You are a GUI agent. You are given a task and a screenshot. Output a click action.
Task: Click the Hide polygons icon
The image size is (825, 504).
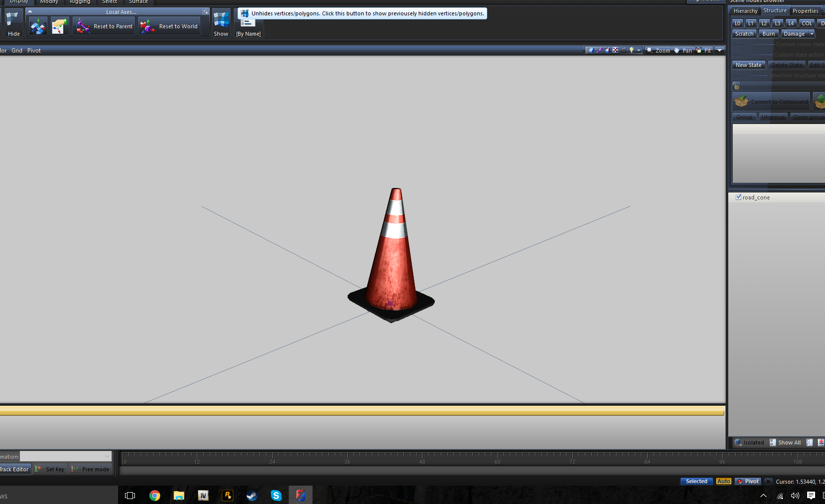click(13, 23)
